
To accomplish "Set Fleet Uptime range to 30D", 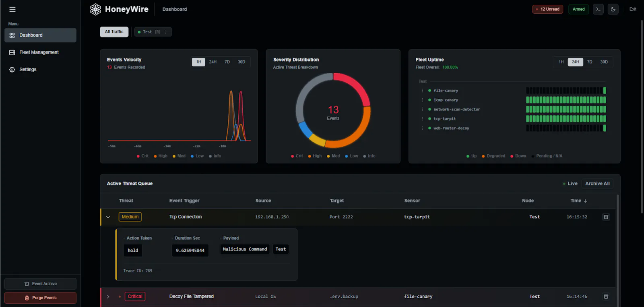I will (604, 62).
